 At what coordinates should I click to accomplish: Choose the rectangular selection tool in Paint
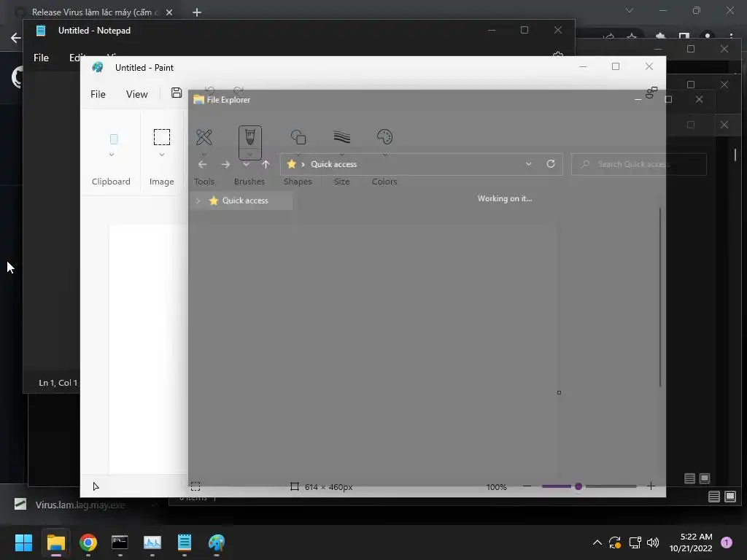161,137
